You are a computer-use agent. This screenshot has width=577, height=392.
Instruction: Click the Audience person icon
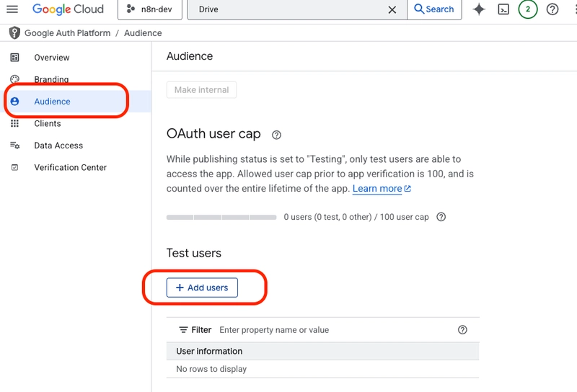tap(14, 102)
